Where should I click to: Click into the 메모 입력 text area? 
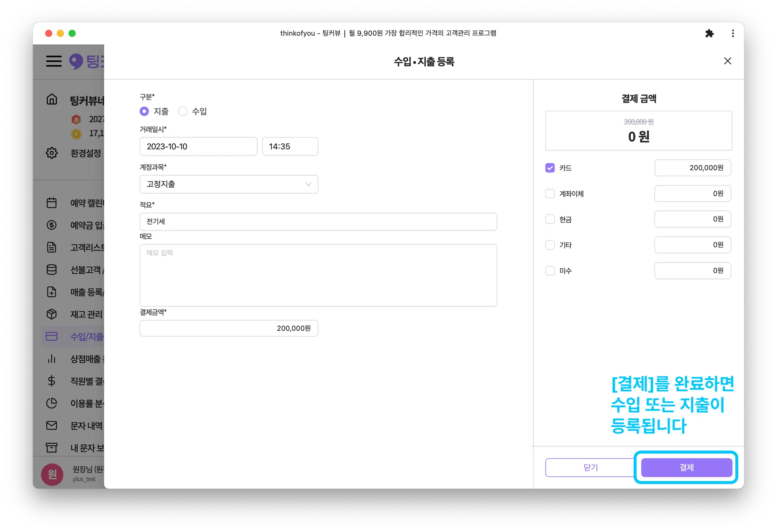tap(318, 275)
